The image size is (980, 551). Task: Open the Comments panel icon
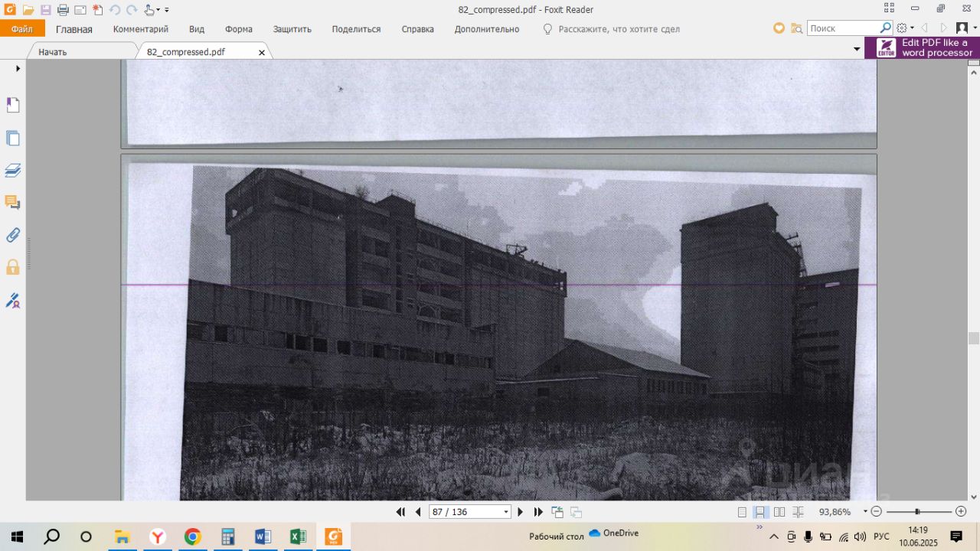pyautogui.click(x=13, y=203)
